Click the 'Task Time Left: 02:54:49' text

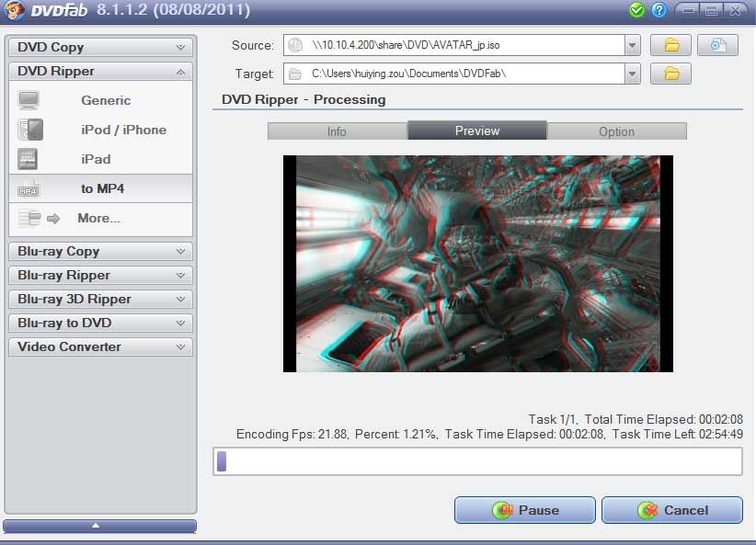tap(678, 434)
